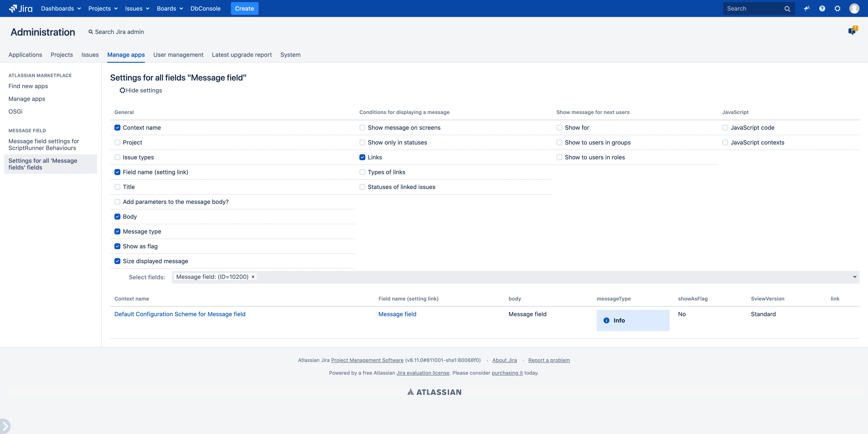The height and width of the screenshot is (434, 868).
Task: Enable the Show for checkbox
Action: tap(559, 128)
